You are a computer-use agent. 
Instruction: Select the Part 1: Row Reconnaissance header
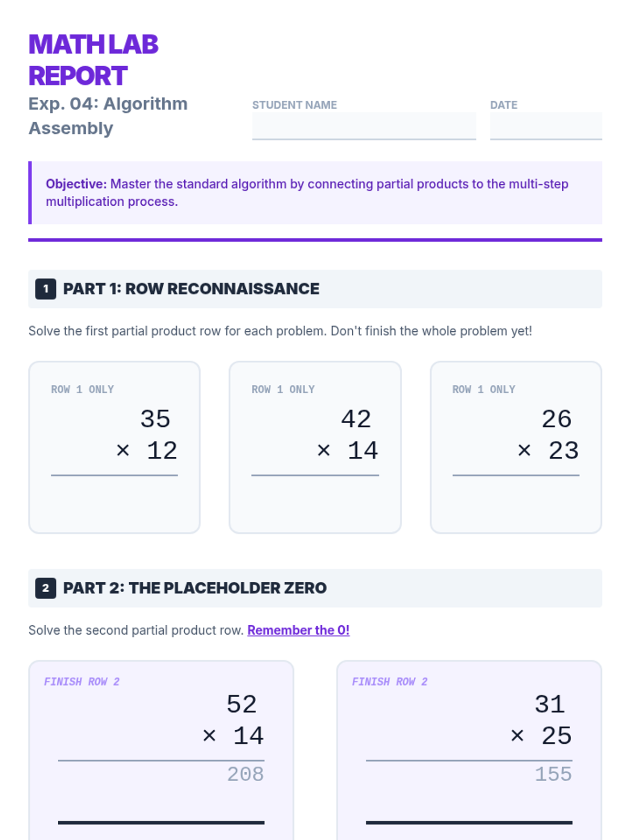coord(191,289)
